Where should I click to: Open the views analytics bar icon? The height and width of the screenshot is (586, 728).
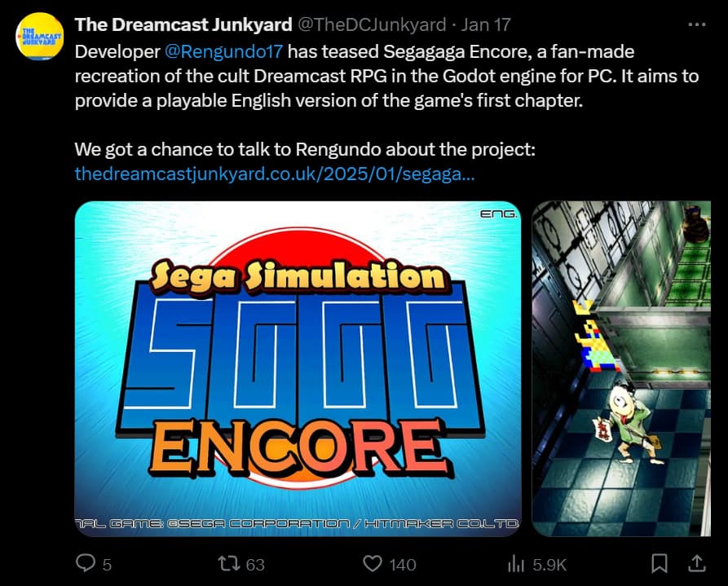click(516, 564)
